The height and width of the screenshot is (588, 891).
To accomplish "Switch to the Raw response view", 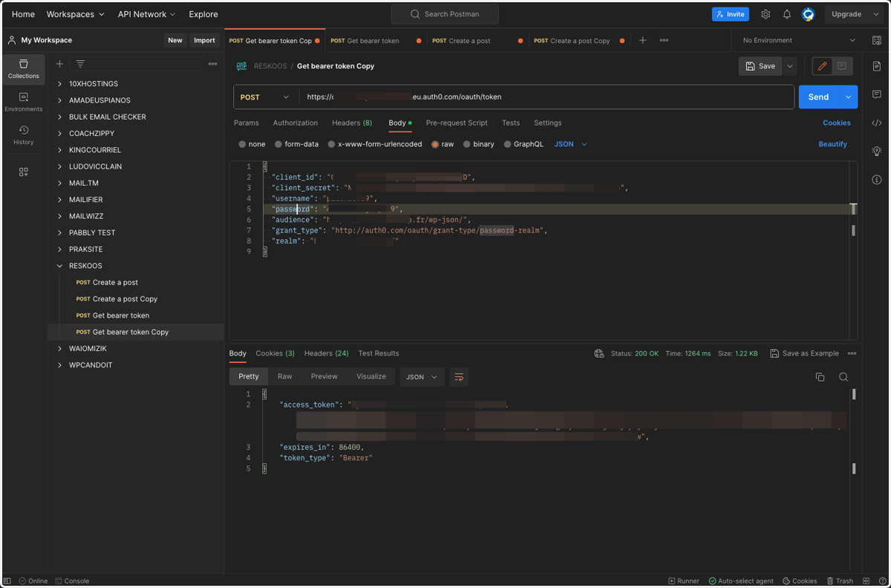I will tap(285, 377).
